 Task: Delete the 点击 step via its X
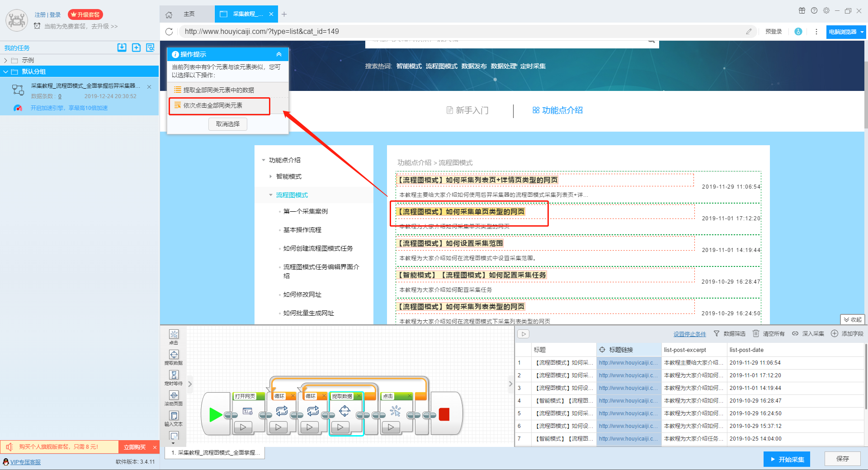tap(410, 396)
